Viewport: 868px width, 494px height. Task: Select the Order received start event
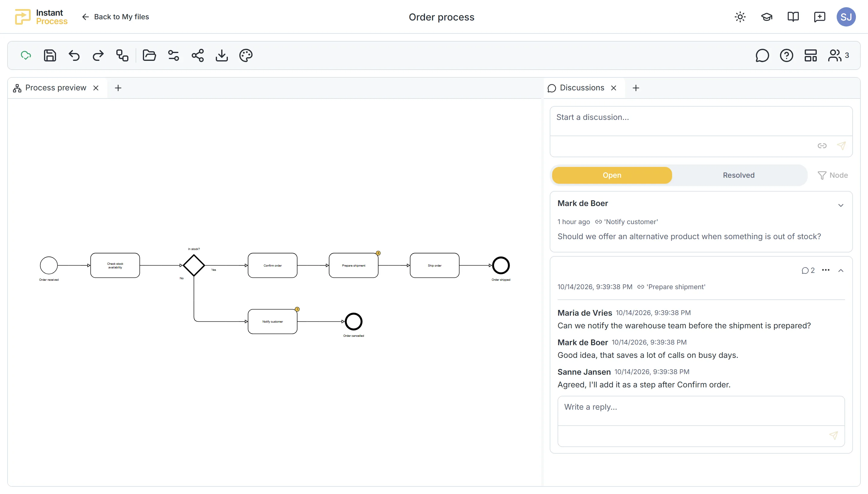click(x=49, y=265)
